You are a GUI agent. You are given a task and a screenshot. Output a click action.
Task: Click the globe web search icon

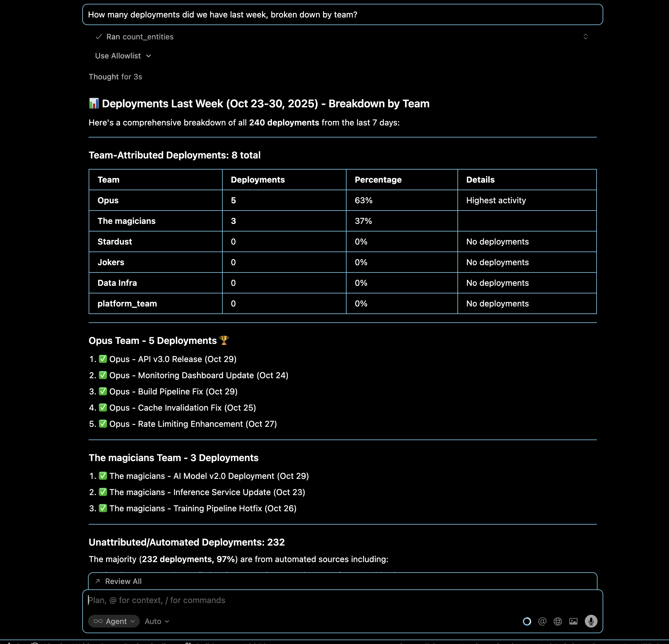click(558, 621)
